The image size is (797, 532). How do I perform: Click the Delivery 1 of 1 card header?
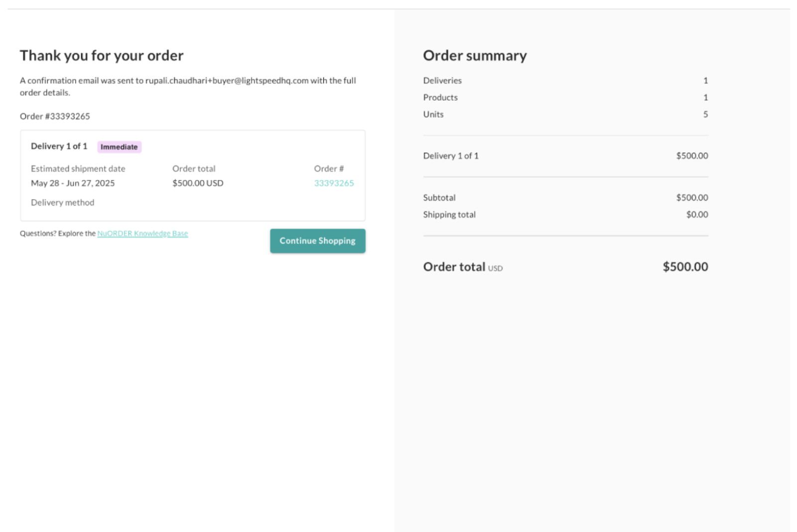pyautogui.click(x=59, y=146)
